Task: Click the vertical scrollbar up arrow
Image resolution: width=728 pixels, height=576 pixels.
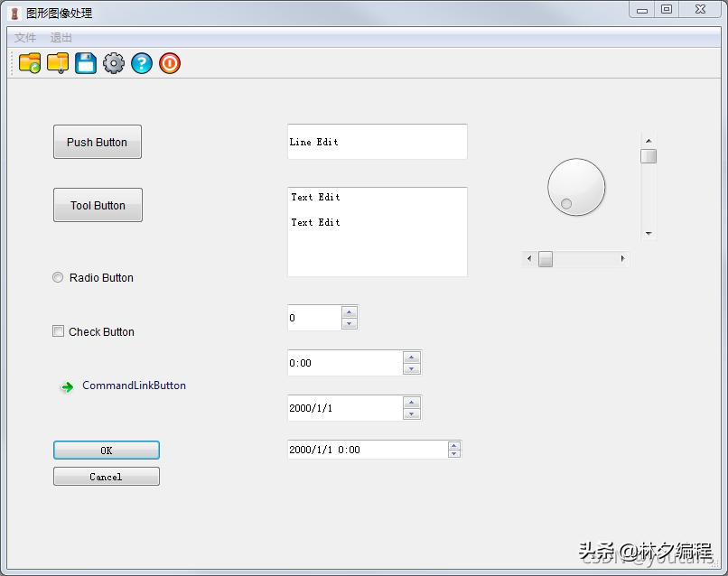Action: pos(649,141)
